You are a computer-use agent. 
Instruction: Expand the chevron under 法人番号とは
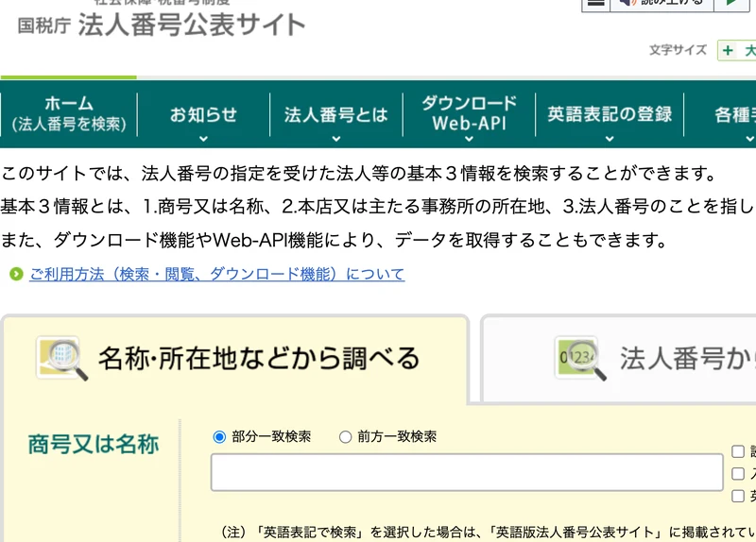336,139
